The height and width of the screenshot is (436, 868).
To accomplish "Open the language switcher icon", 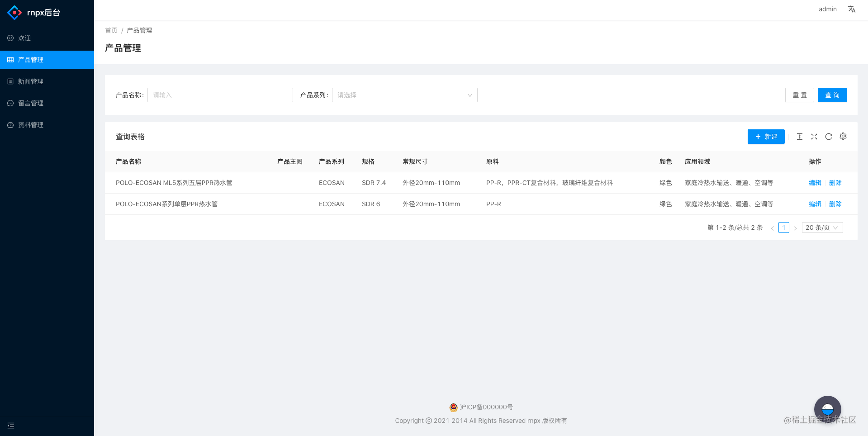I will (x=852, y=9).
